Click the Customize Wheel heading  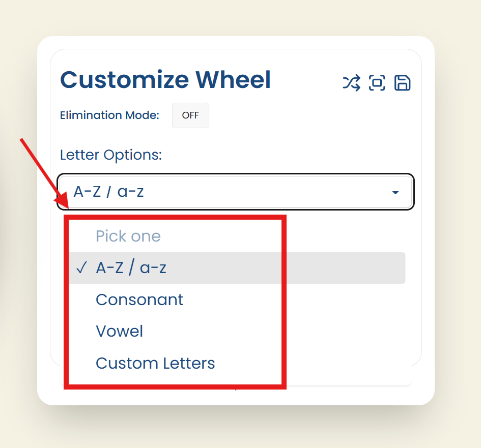tap(165, 80)
